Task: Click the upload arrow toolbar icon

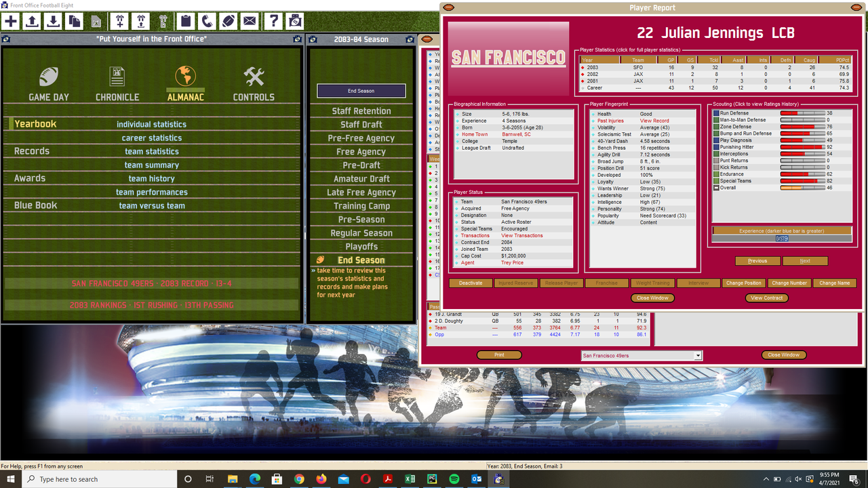Action: 32,21
